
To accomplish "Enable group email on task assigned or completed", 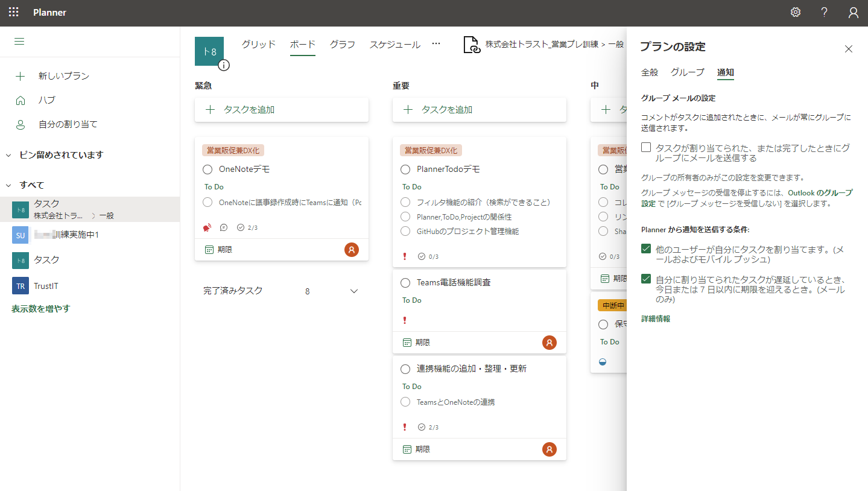I will [x=646, y=147].
